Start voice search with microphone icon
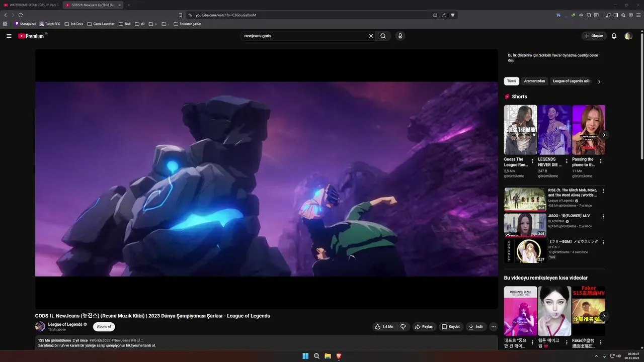The image size is (644, 362). pyautogui.click(x=400, y=36)
